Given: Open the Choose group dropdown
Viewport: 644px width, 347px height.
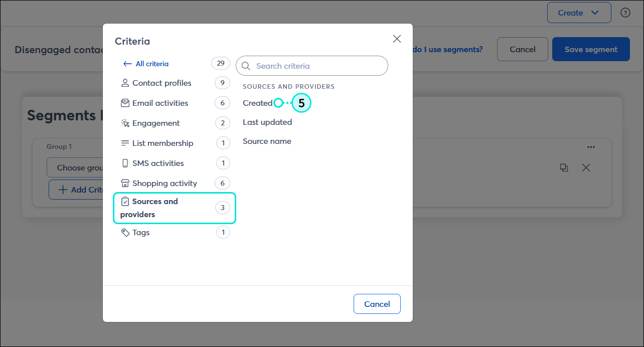Looking at the screenshot, I should [x=75, y=167].
